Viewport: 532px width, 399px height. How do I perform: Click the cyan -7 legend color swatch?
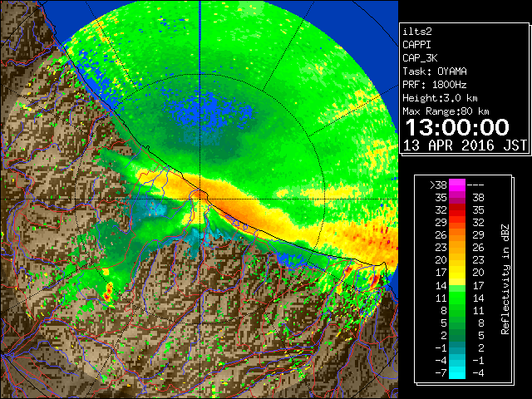pyautogui.click(x=457, y=372)
